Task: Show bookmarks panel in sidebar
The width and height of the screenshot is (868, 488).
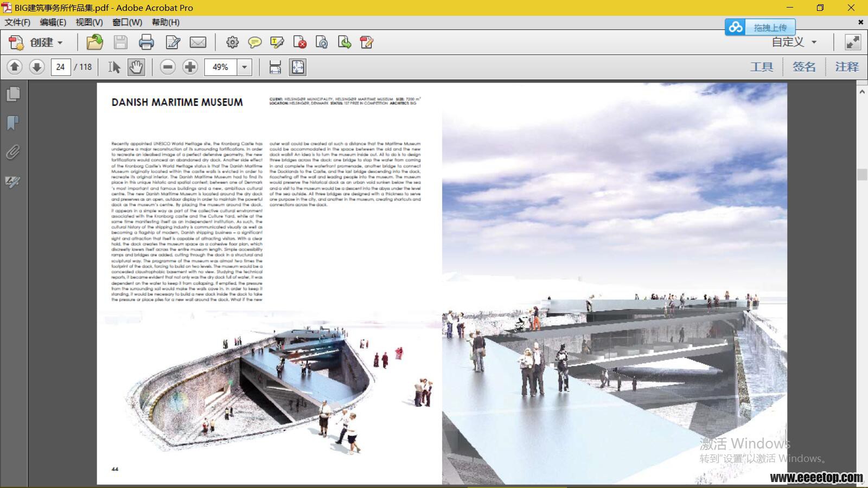Action: tap(13, 123)
